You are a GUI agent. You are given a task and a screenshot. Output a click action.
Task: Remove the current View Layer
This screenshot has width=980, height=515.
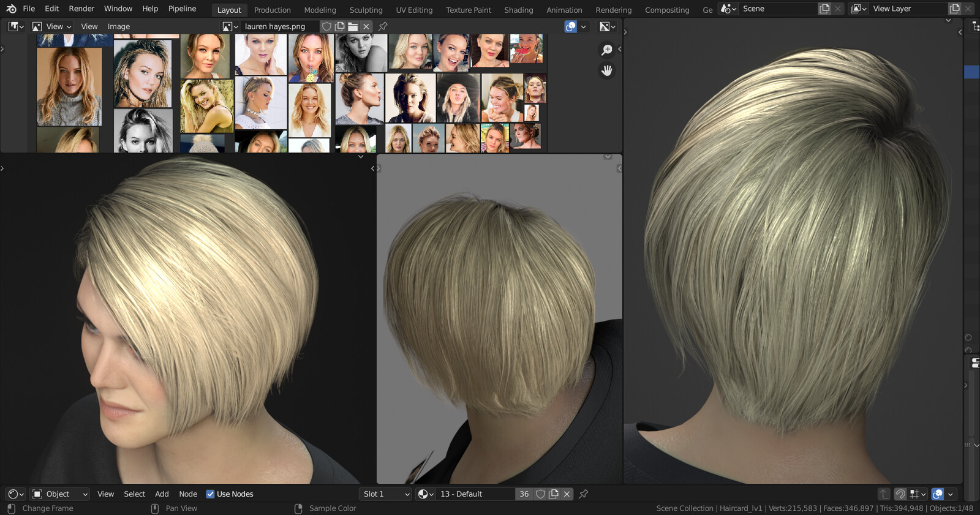[x=968, y=9]
